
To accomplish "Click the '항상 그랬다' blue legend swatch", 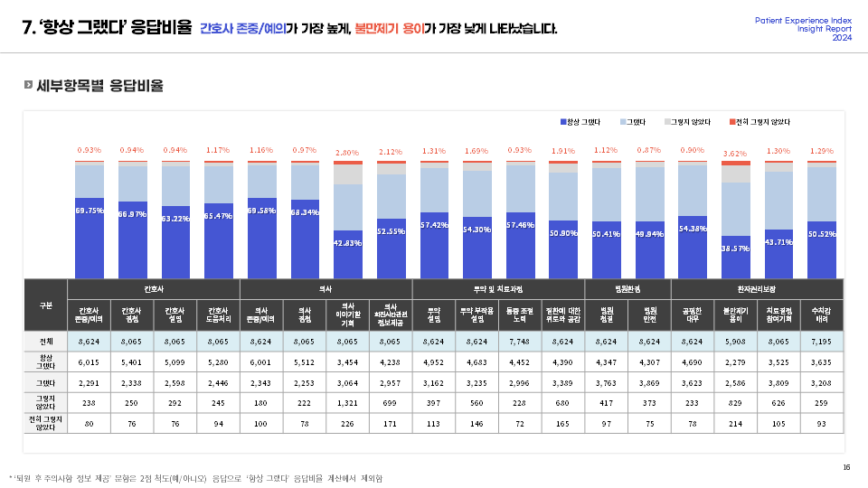I will 563,122.
